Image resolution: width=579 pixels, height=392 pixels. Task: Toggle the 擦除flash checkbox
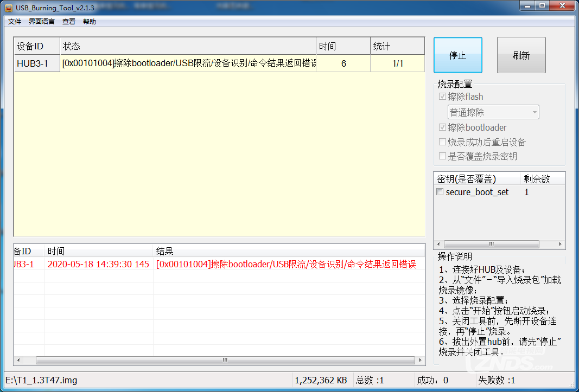[442, 97]
